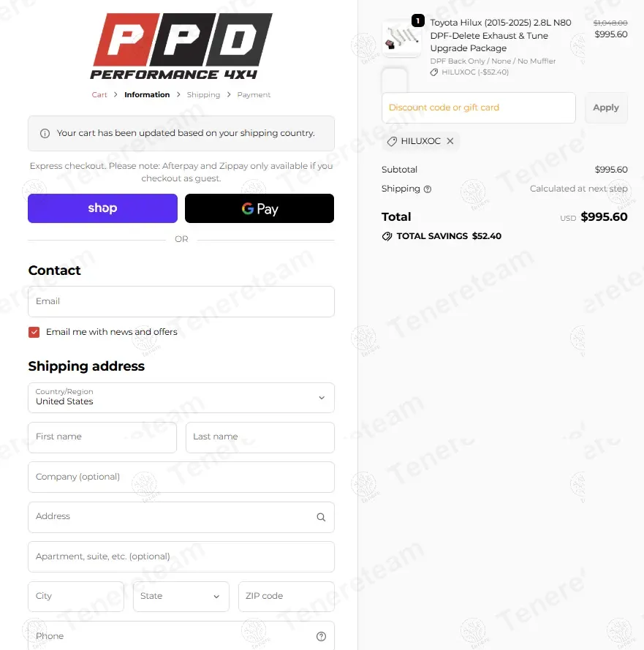
Task: Apply the discount code
Action: click(x=605, y=107)
